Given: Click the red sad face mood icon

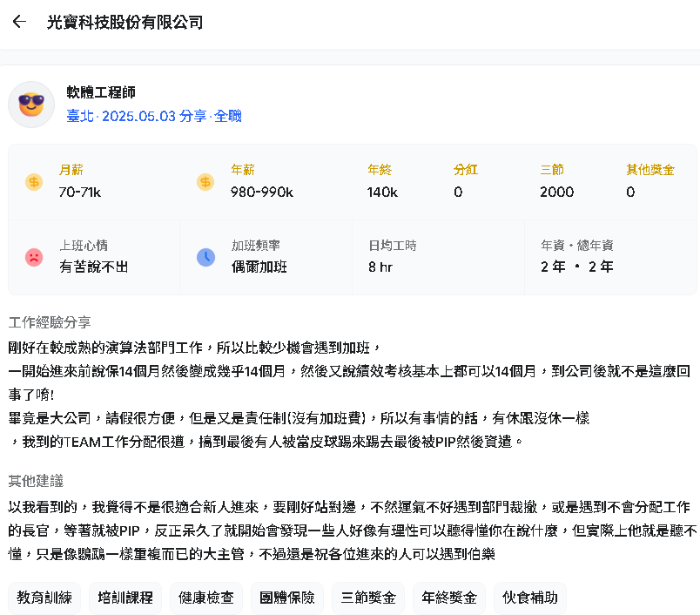Looking at the screenshot, I should coord(34,257).
